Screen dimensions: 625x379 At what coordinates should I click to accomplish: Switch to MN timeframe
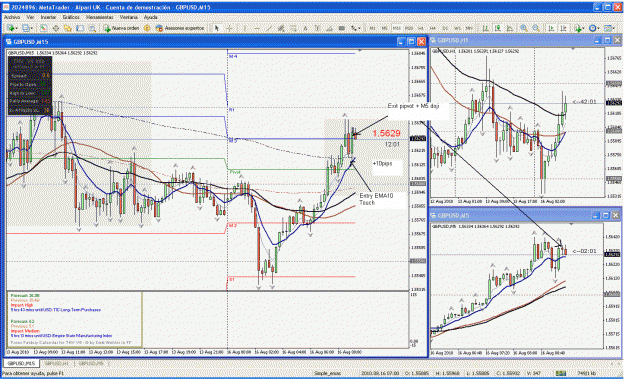coord(469,28)
